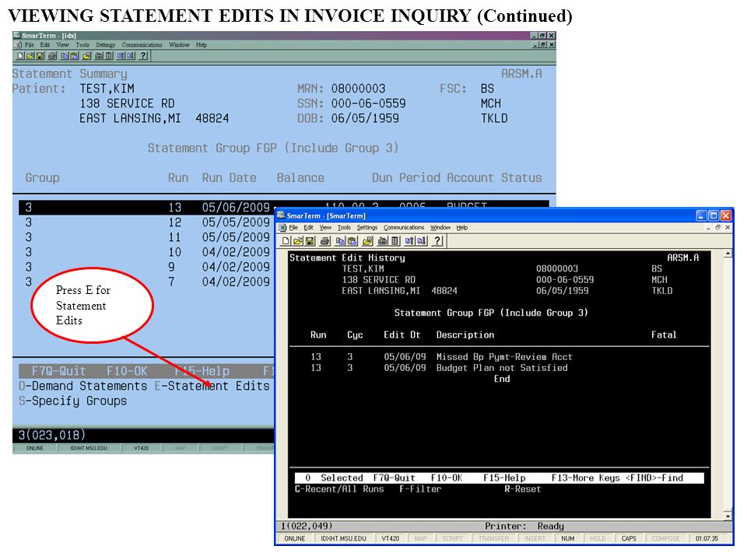Click Print icon in back idx window toolbar
This screenshot has width=747, height=560.
tap(52, 56)
